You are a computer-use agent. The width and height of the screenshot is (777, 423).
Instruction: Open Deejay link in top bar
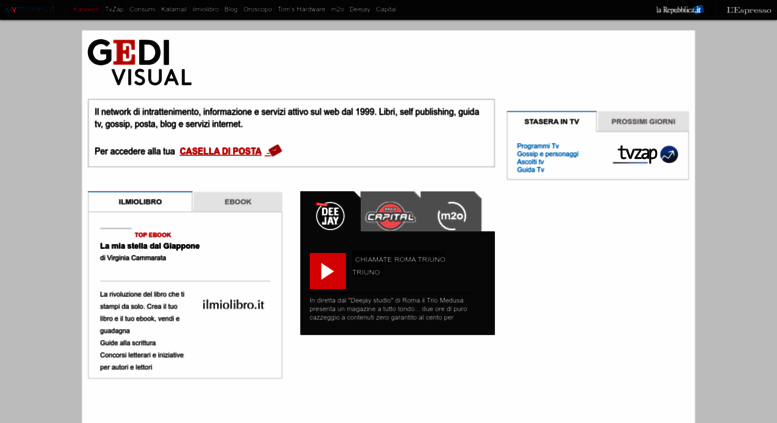(360, 9)
